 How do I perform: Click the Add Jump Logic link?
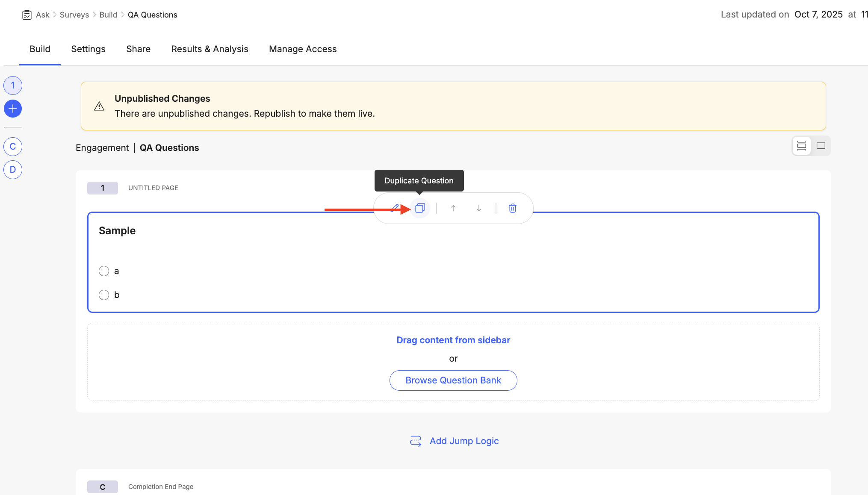click(464, 441)
